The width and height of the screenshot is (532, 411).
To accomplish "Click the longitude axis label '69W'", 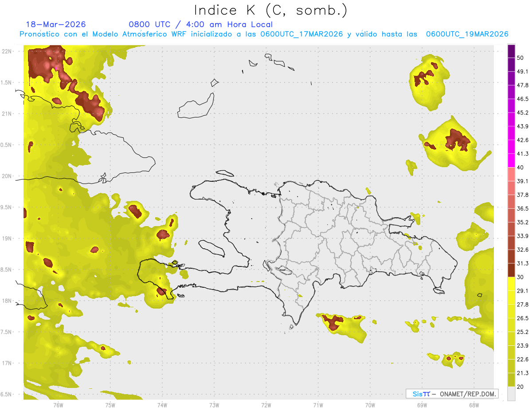I will pos(422,405).
